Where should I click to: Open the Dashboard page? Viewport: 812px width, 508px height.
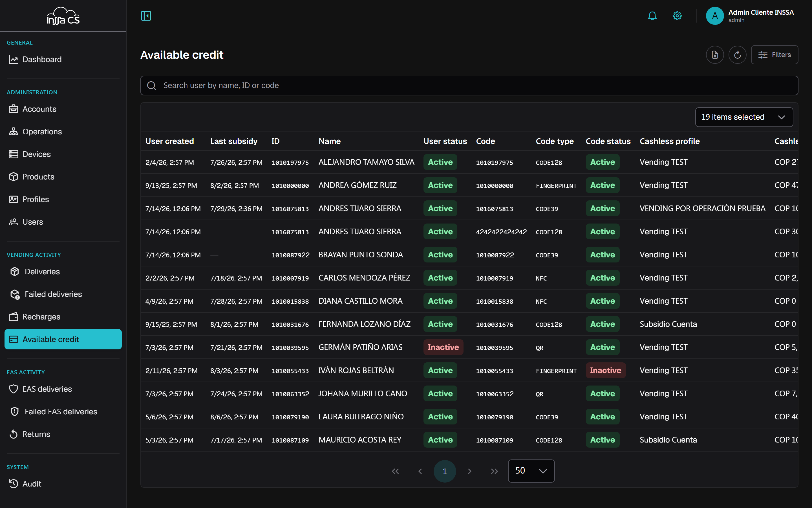(x=63, y=60)
